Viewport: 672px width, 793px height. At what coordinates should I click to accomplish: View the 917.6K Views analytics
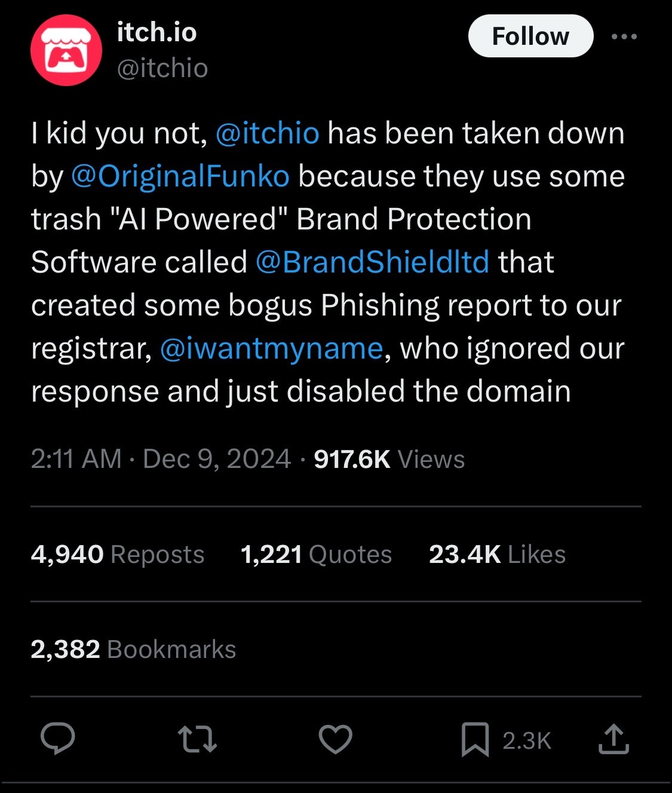[x=389, y=459]
